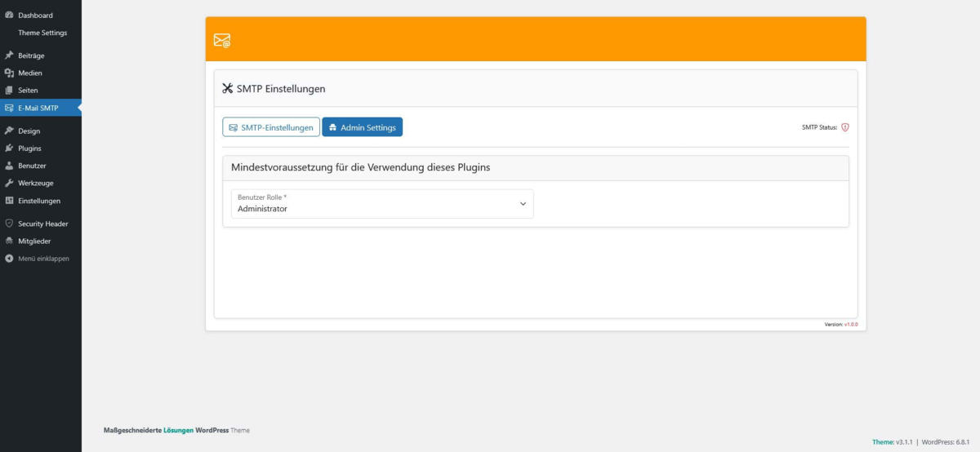Click the Dashboard gauge icon in sidebar
980x452 pixels.
point(9,16)
